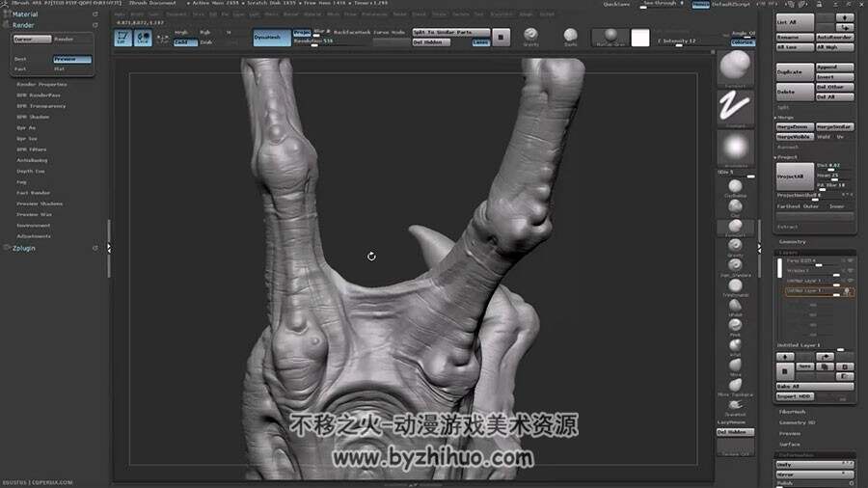Image resolution: width=868 pixels, height=488 pixels.
Task: Select the Dam_Standard brush
Action: (735, 266)
